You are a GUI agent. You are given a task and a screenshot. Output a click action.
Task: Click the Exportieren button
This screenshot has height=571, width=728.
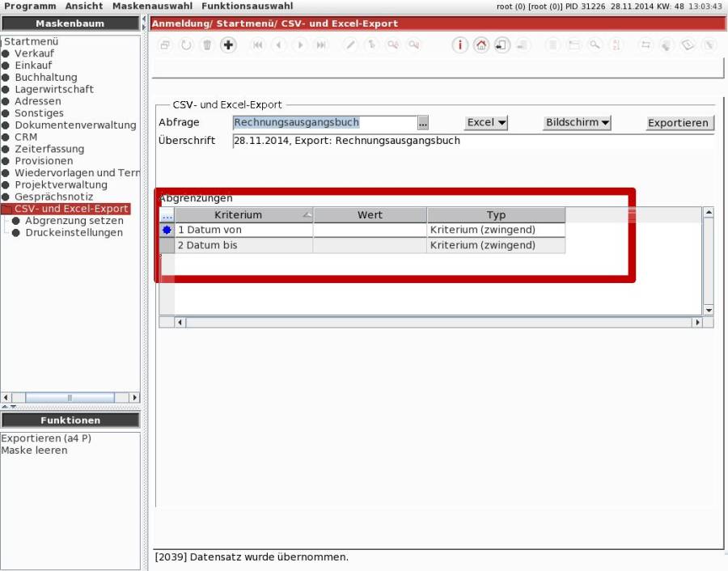pos(679,123)
